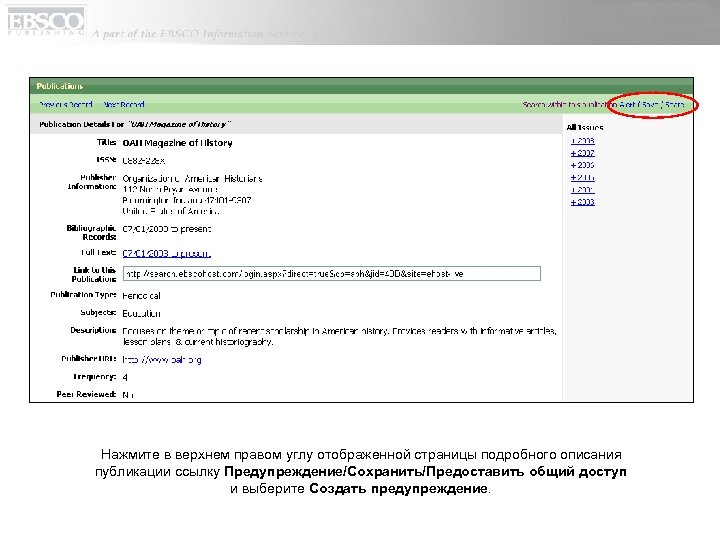Expand the 2008 issues list

[x=583, y=141]
